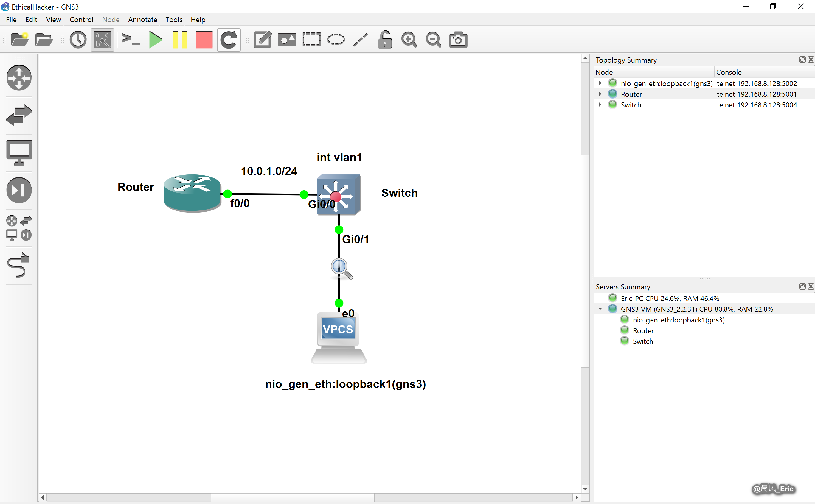Viewport: 815px width, 504px height.
Task: Collapse GNS3 VM entry in Servers Summary
Action: point(600,309)
